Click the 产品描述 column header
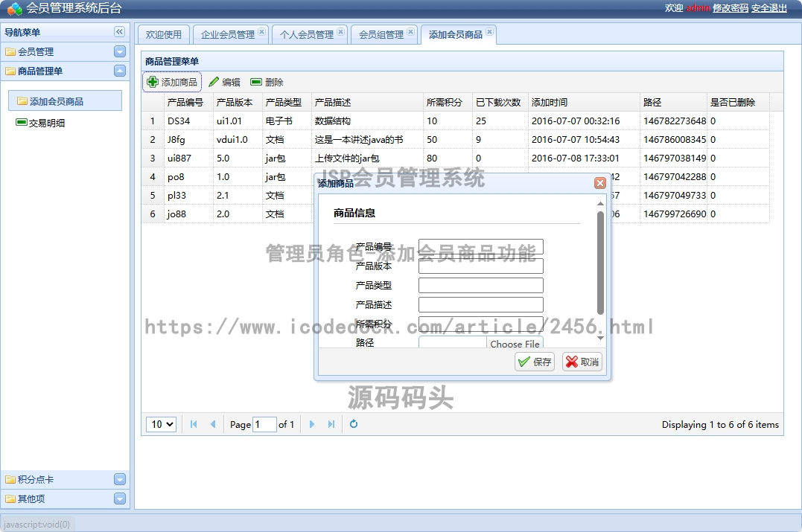 point(367,102)
